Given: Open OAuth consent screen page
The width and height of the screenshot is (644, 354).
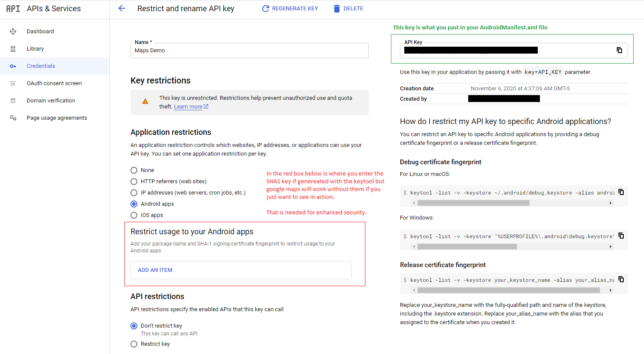Looking at the screenshot, I should click(x=54, y=83).
